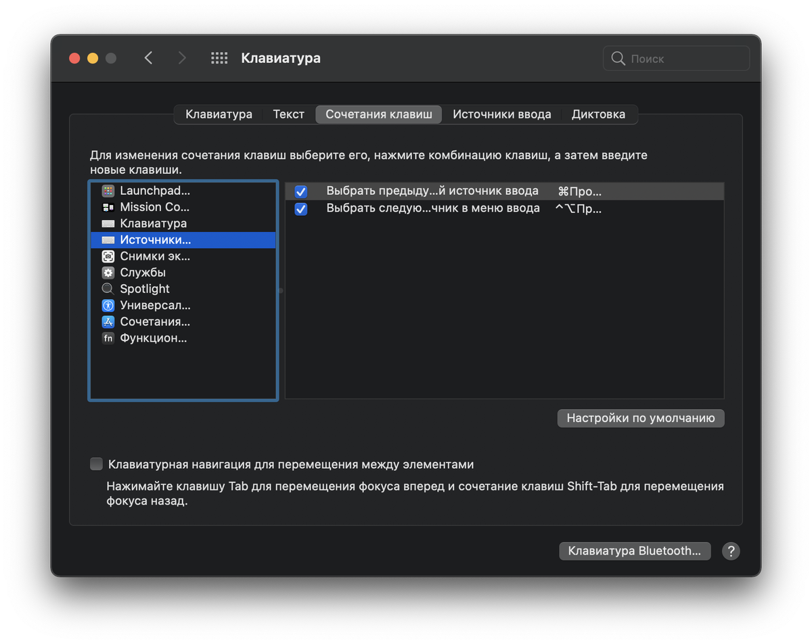Click the help question mark button

[x=730, y=551]
